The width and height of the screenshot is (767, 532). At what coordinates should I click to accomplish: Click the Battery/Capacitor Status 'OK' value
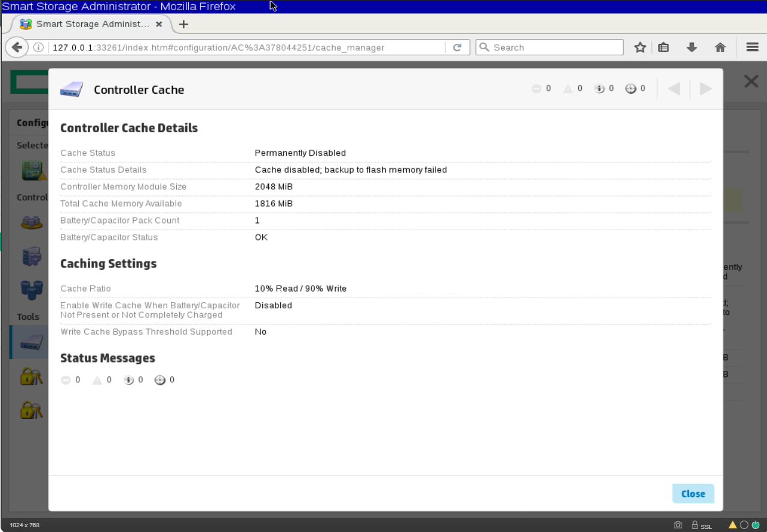[x=261, y=237]
